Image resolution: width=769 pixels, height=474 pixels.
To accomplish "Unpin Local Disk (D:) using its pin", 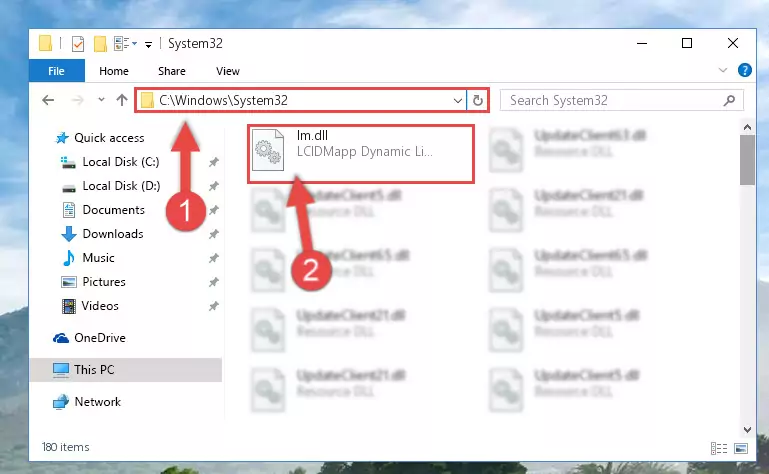I will [214, 186].
